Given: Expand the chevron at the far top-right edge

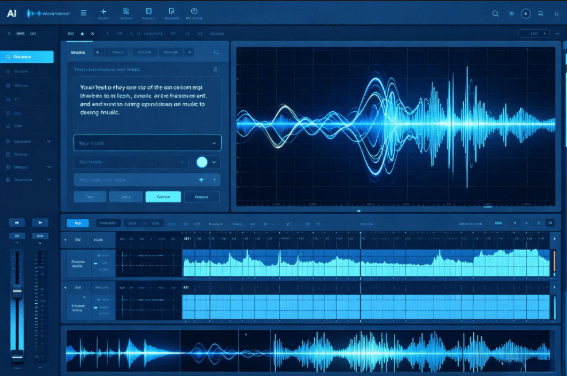Looking at the screenshot, I should coord(557,34).
